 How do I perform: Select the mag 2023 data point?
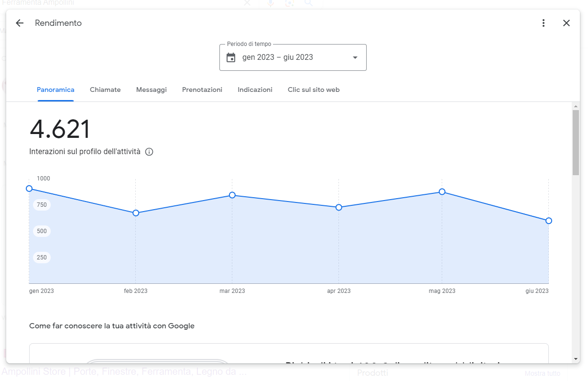pos(442,192)
